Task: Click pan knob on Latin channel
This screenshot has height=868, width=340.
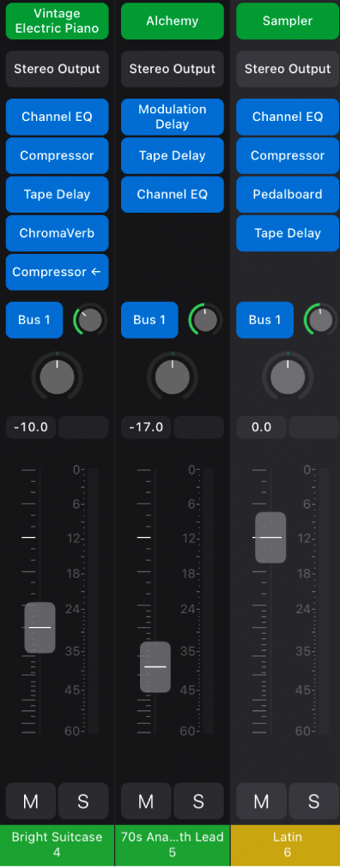Action: click(288, 377)
